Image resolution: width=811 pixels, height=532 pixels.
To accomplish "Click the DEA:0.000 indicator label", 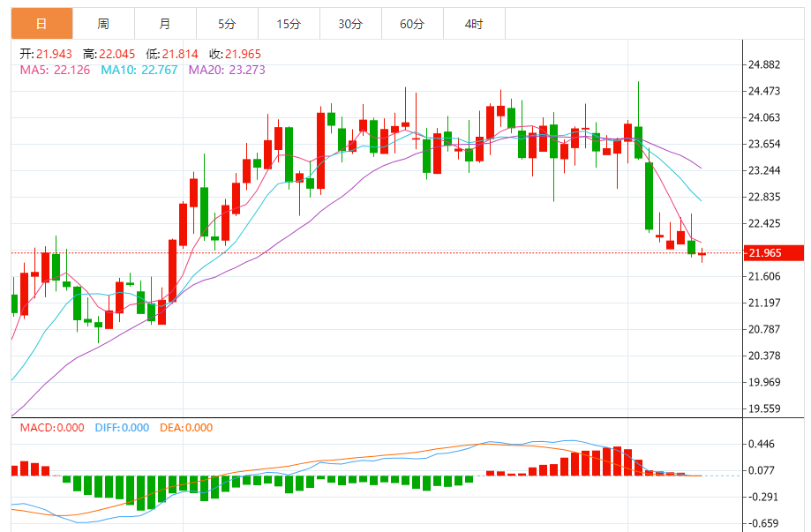I will (186, 428).
